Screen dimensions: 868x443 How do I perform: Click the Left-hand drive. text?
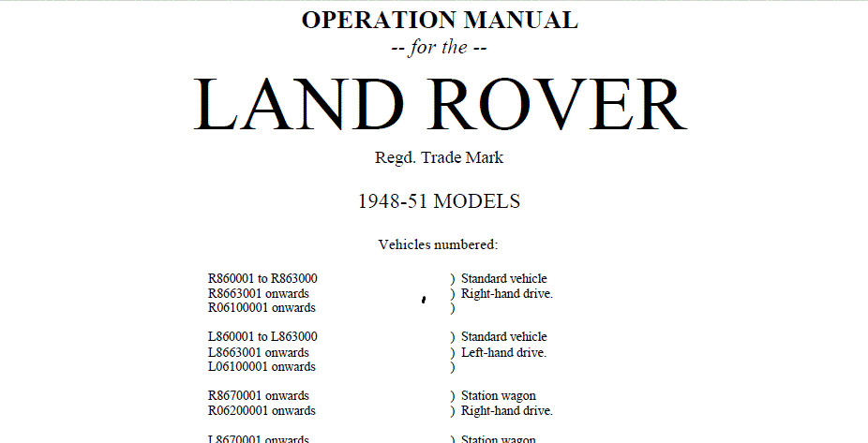coord(503,353)
